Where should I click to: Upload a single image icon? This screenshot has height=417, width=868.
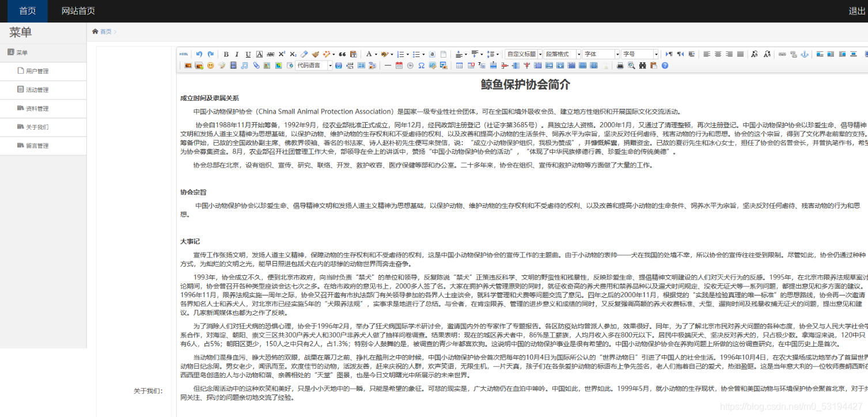[188, 65]
